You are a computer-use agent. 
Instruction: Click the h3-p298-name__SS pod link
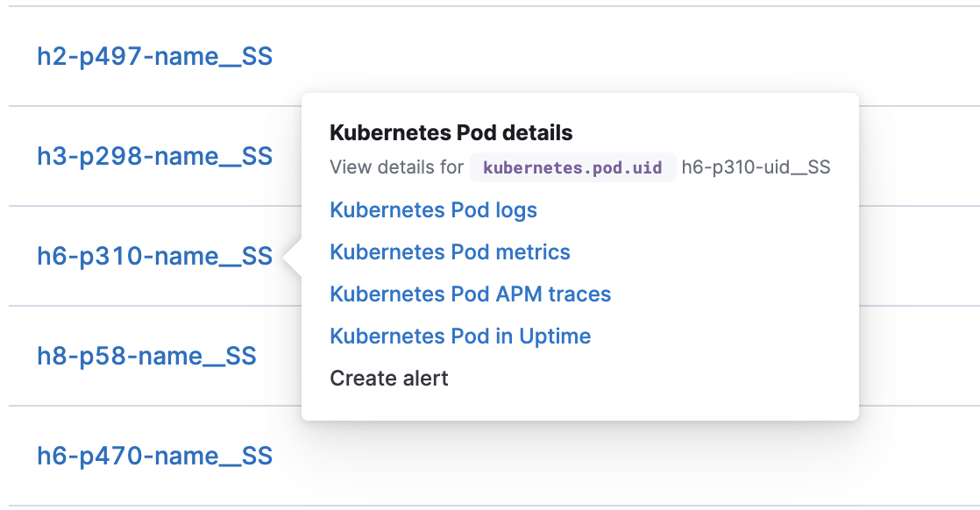pos(153,156)
